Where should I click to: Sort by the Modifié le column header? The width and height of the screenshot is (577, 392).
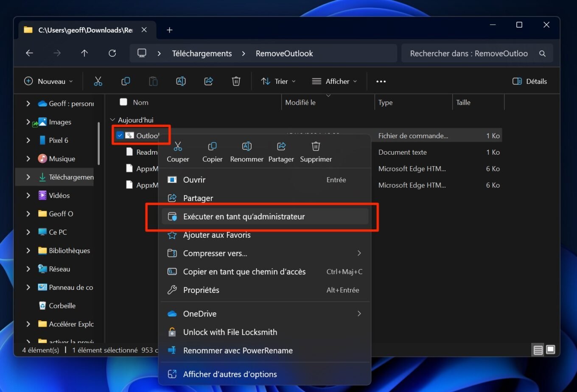[328, 102]
